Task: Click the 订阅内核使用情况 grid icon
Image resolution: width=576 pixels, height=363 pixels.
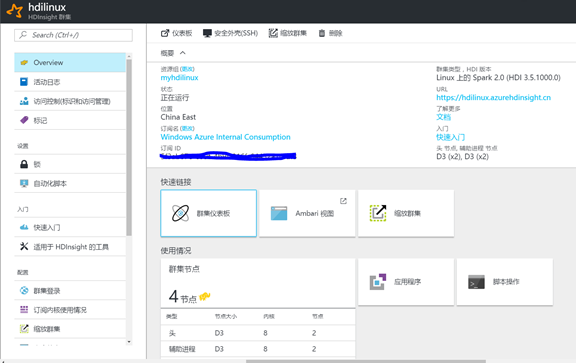Action: [24, 309]
